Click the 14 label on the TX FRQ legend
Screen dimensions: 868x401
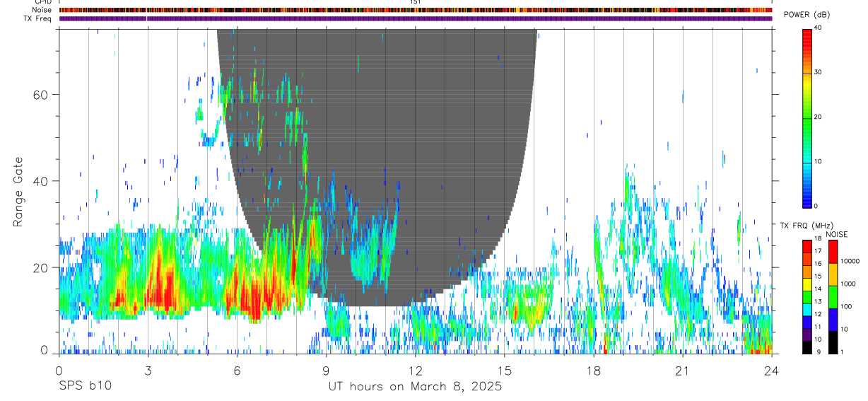(817, 289)
